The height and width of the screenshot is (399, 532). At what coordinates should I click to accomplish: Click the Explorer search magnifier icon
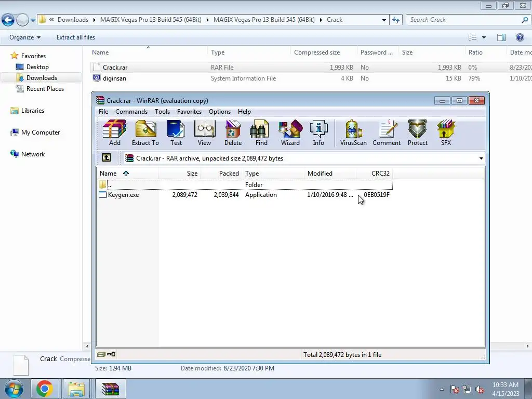[525, 20]
